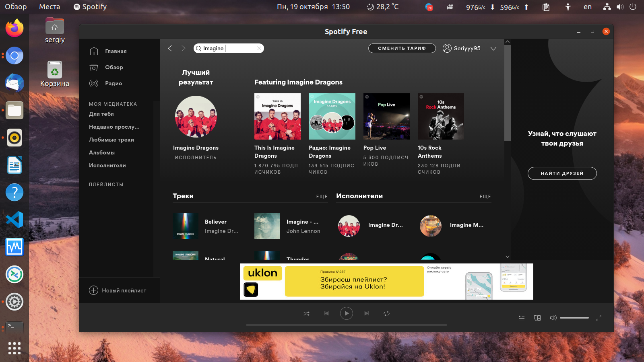Open Imagine Dr... artist in Исполнители list

pyautogui.click(x=386, y=225)
